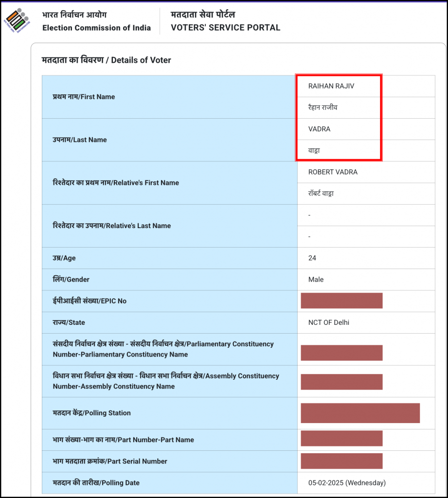448x498 pixels.
Task: Click the Gender value Male
Action: [316, 280]
